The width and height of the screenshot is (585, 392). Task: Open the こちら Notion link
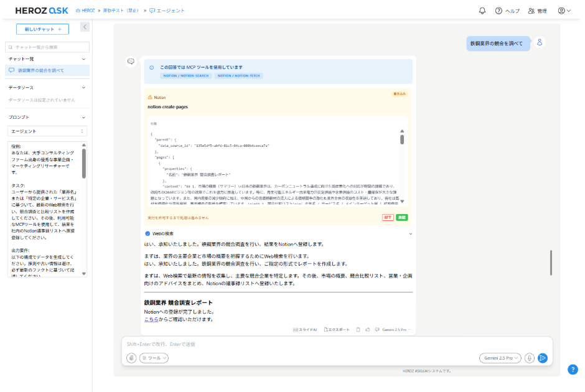click(x=151, y=320)
